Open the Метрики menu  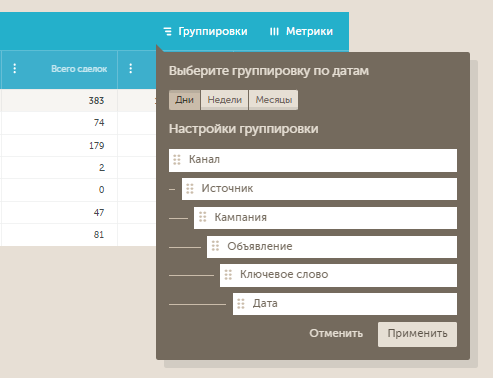pyautogui.click(x=301, y=31)
